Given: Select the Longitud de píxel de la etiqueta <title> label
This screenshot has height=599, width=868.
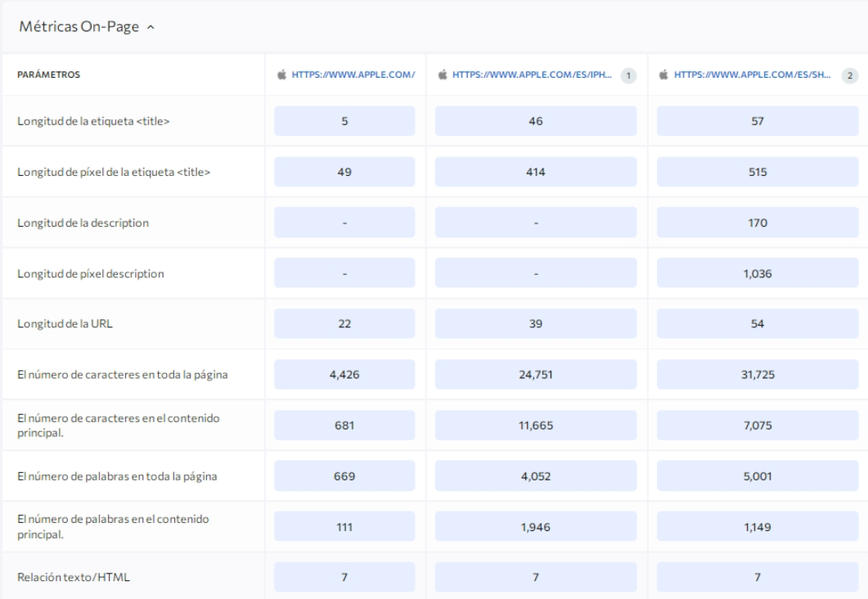Looking at the screenshot, I should (114, 172).
